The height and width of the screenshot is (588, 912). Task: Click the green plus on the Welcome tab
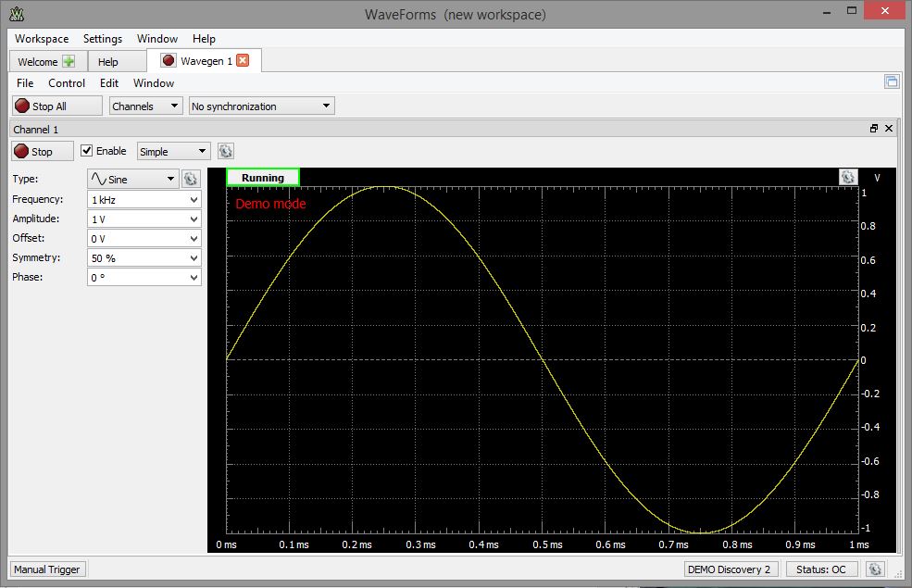(67, 60)
